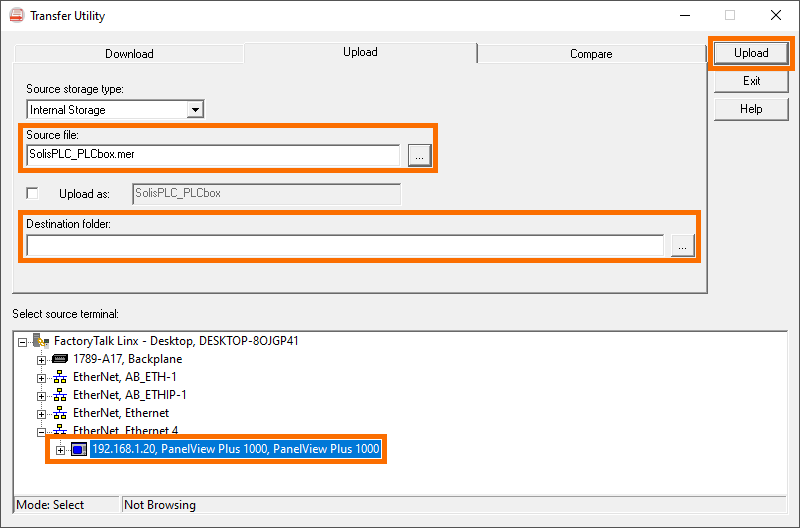This screenshot has width=800, height=528.
Task: Select the Upload tab
Action: (x=360, y=52)
